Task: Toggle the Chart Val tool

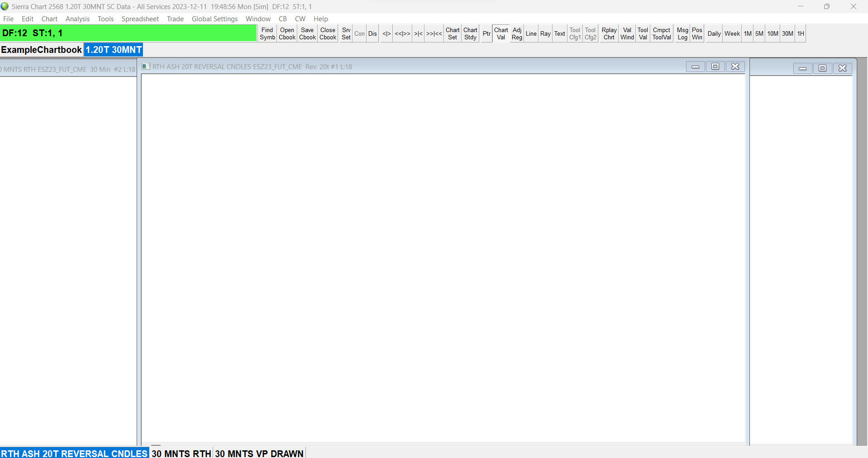Action: [501, 33]
